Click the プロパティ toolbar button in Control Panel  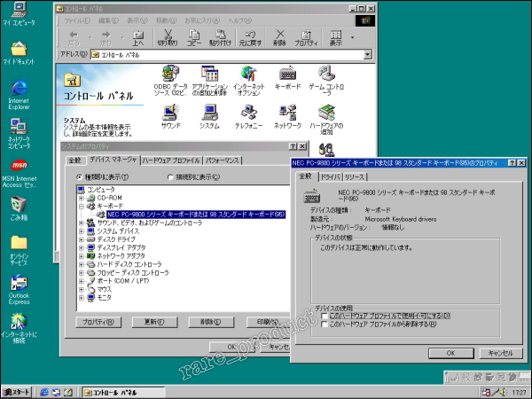point(306,37)
